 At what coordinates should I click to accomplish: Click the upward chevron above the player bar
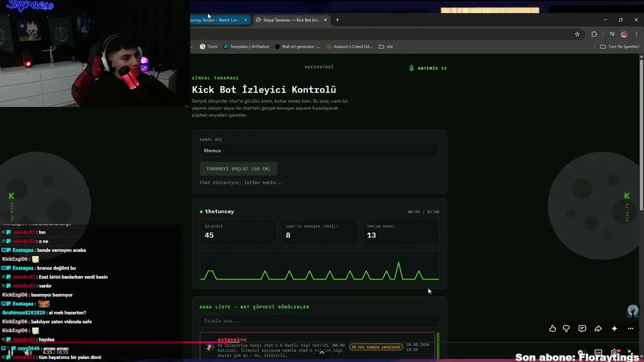322,352
